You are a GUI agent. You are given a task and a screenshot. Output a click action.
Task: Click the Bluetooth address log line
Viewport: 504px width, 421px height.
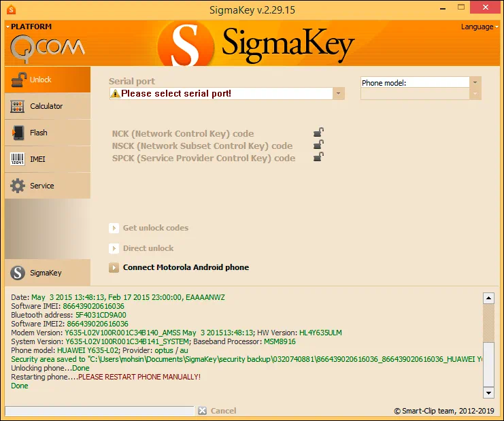click(x=69, y=315)
